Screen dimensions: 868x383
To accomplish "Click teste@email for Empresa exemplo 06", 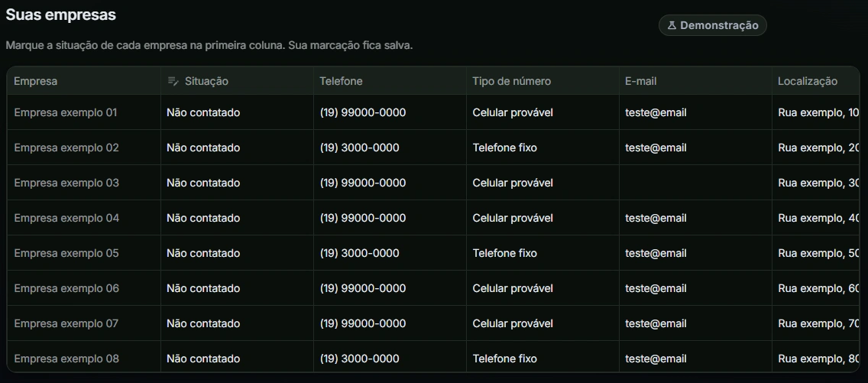I will pyautogui.click(x=656, y=288).
